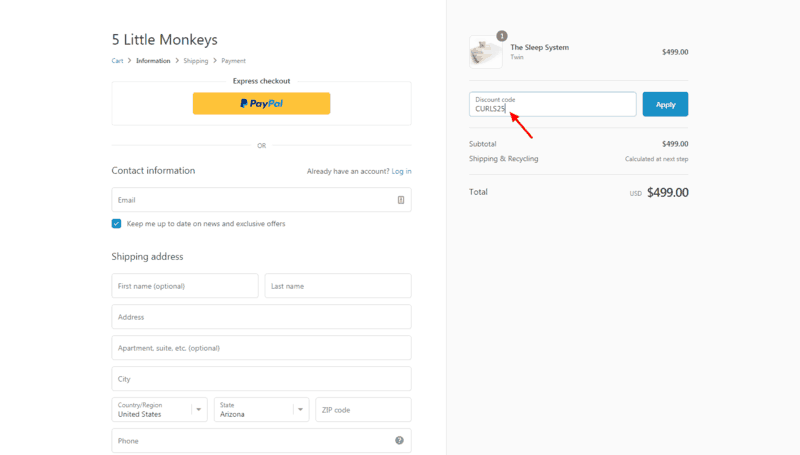Viewport: 800px width, 455px height.
Task: Click the Apply discount button
Action: point(665,104)
